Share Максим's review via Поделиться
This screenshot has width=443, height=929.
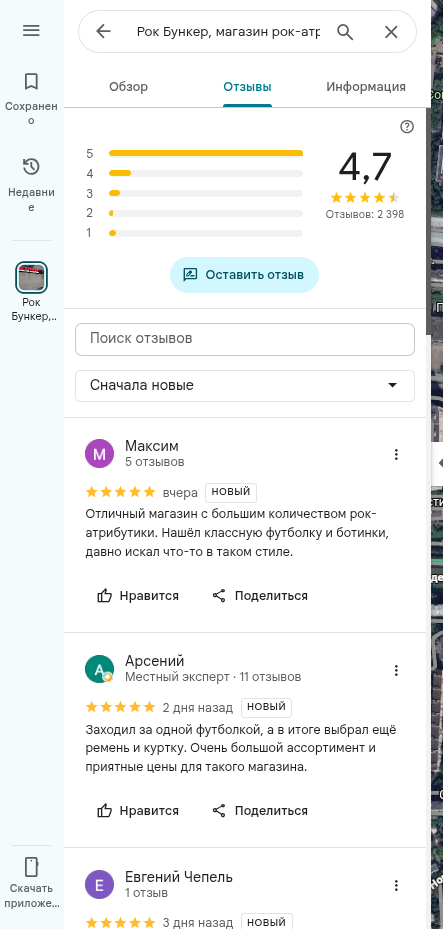click(259, 595)
